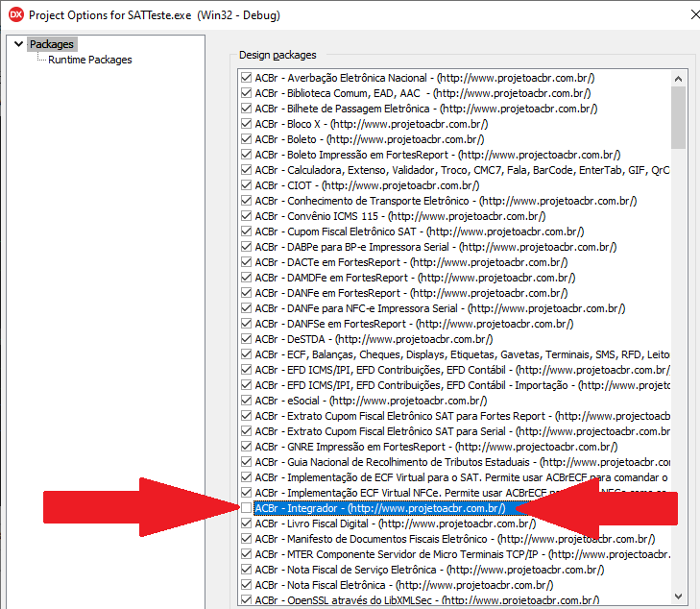Screen dimensions: 700x609
Task: Collapse the Packages tree node
Action: 19,44
